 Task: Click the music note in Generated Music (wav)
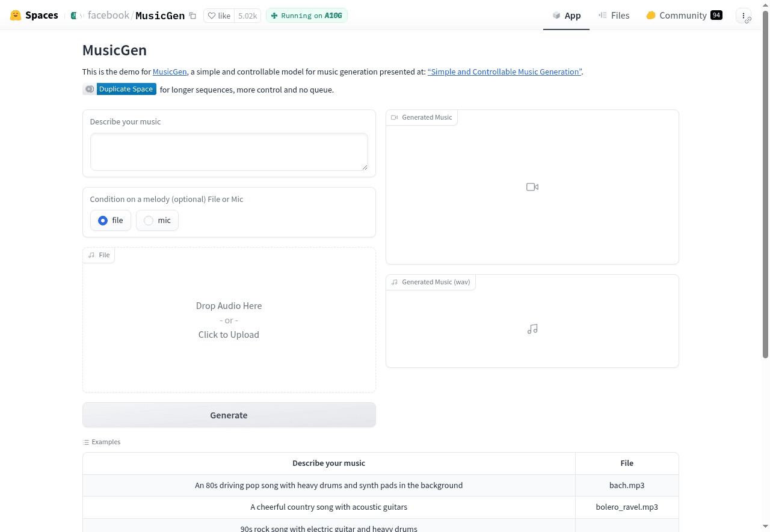tap(532, 329)
